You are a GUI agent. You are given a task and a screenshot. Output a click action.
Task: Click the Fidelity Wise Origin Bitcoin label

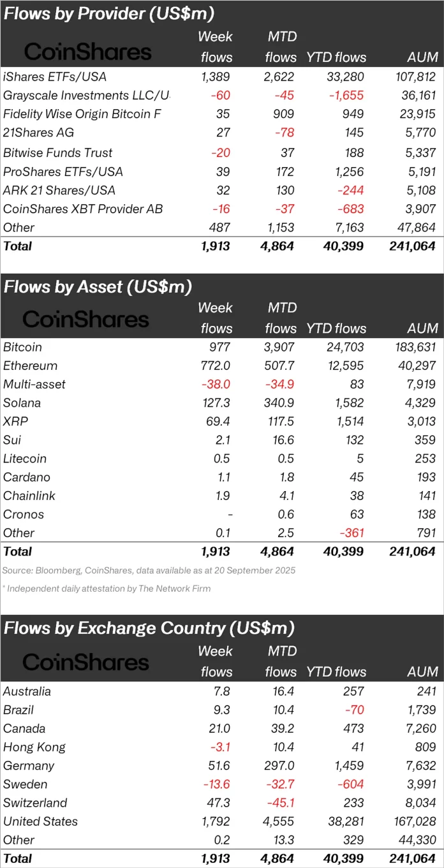tap(82, 114)
